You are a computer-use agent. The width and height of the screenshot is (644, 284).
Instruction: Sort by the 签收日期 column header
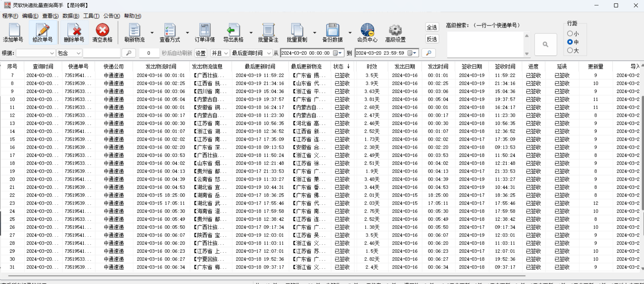[472, 67]
